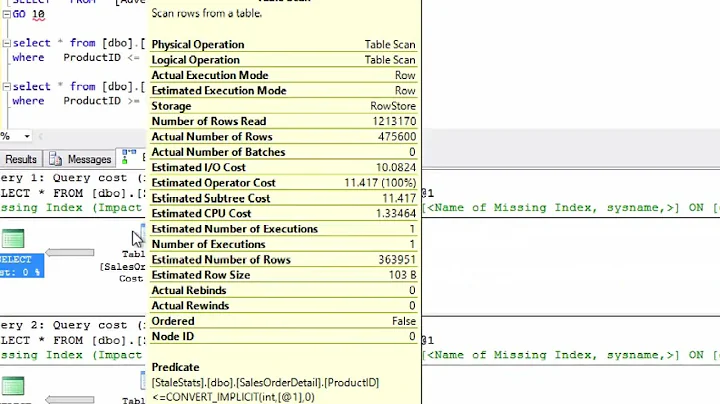720x404 pixels.
Task: Click the Query 1 data flow arrow
Action: (x=70, y=252)
